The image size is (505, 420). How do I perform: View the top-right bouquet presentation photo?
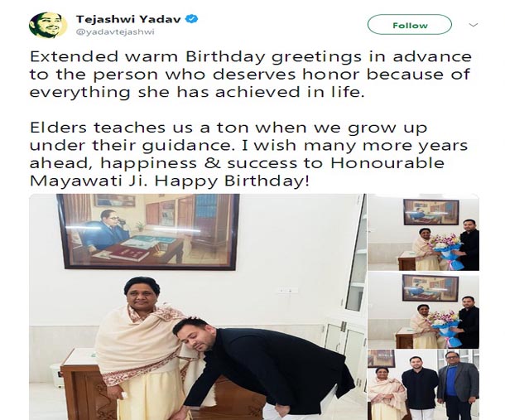[x=424, y=232]
